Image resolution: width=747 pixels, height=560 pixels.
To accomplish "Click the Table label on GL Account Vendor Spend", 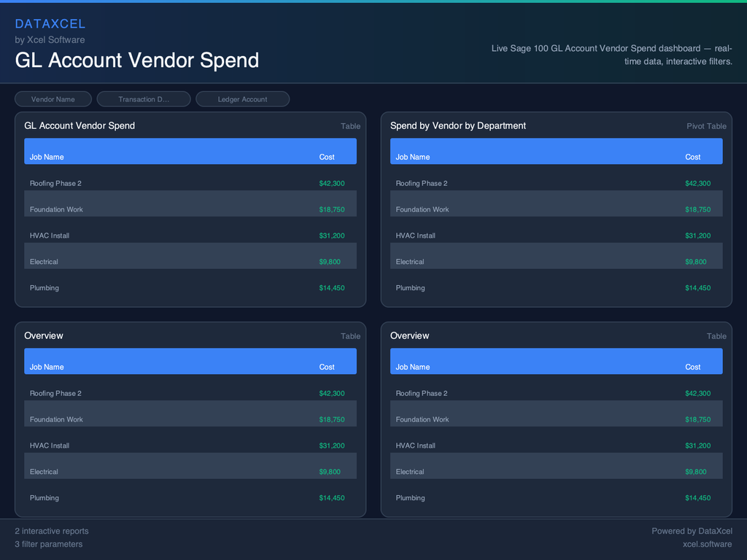I will tap(350, 126).
